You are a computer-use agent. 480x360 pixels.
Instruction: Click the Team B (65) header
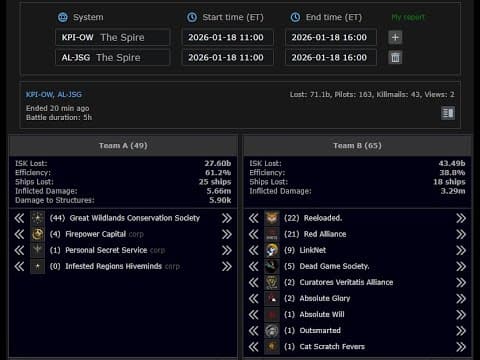[357, 146]
